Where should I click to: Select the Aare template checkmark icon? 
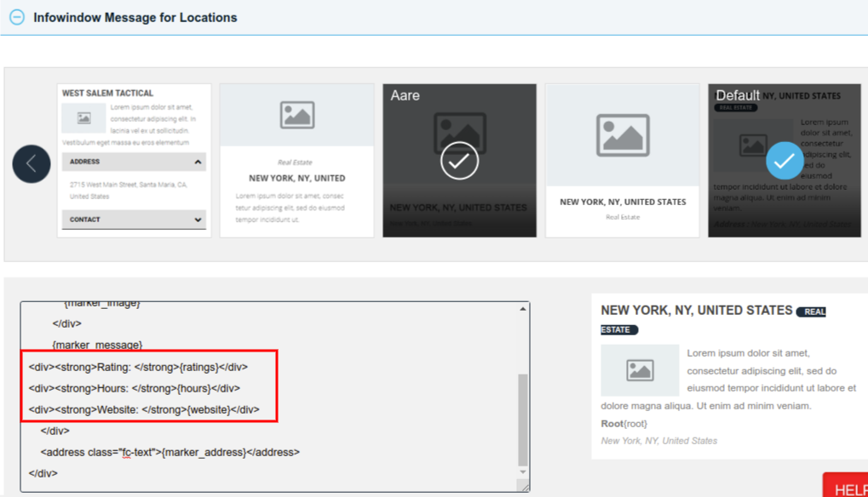[459, 160]
